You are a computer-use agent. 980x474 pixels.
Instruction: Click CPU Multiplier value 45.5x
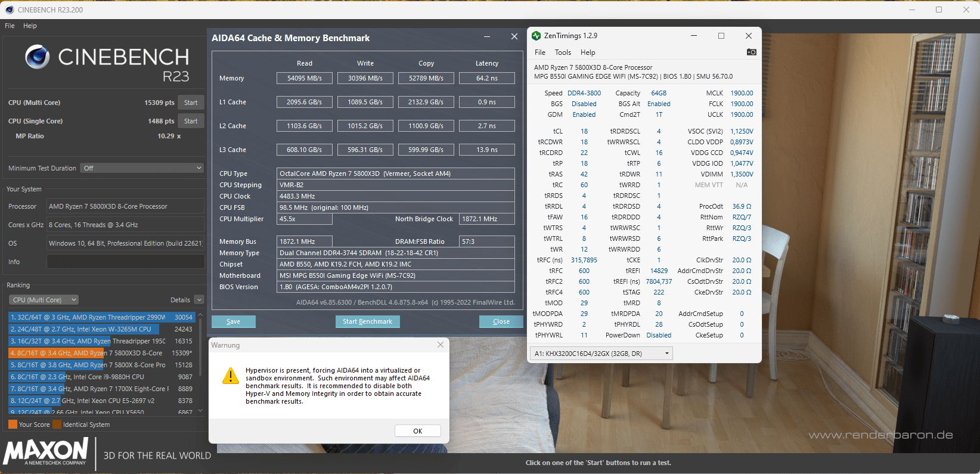(x=305, y=219)
